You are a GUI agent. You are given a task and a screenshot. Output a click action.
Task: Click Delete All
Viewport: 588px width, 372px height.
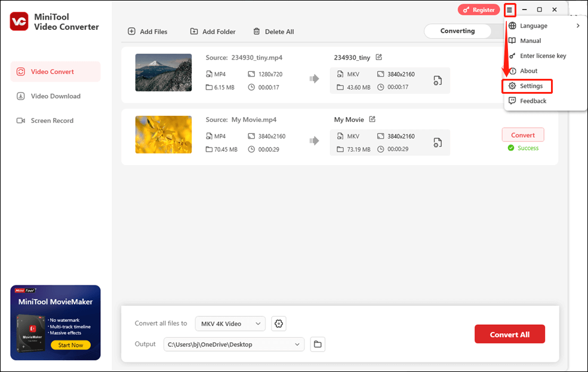coord(273,32)
